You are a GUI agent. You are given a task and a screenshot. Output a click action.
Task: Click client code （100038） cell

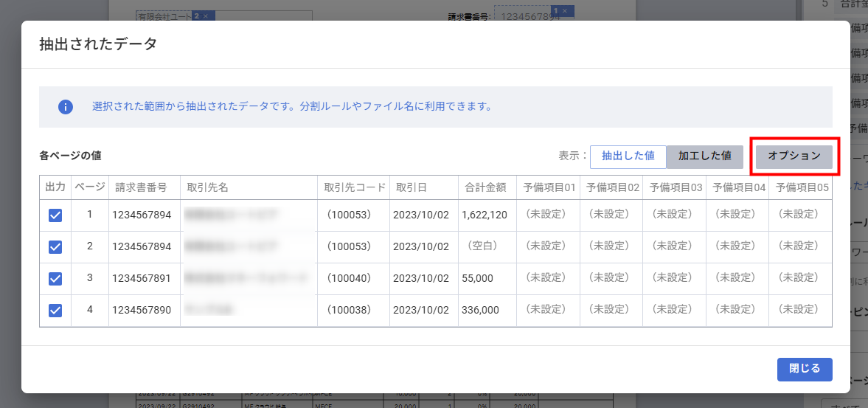pos(353,311)
